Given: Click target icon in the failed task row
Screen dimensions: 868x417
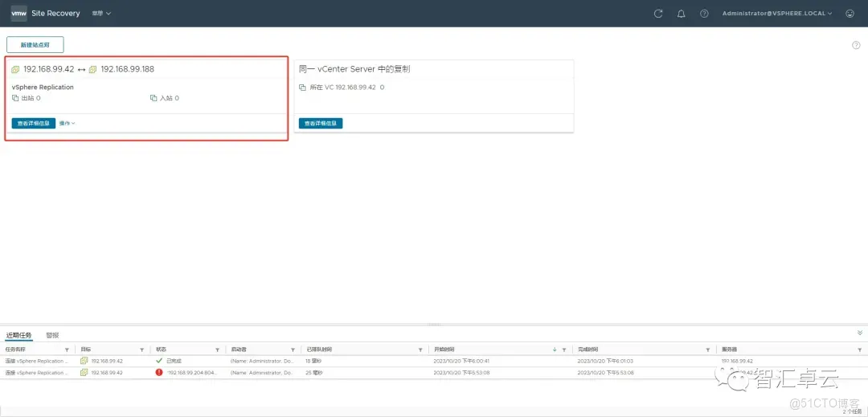Looking at the screenshot, I should pos(84,372).
